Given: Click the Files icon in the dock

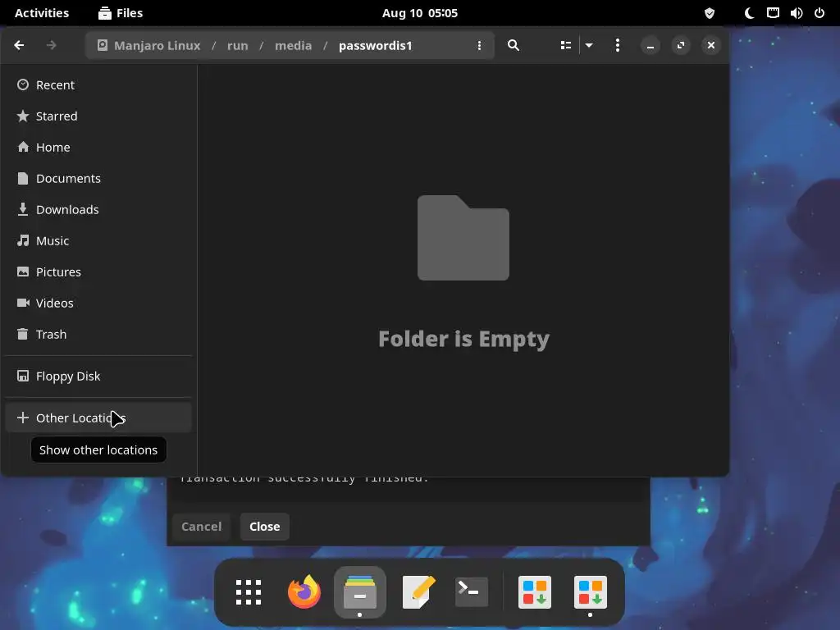Looking at the screenshot, I should [360, 592].
